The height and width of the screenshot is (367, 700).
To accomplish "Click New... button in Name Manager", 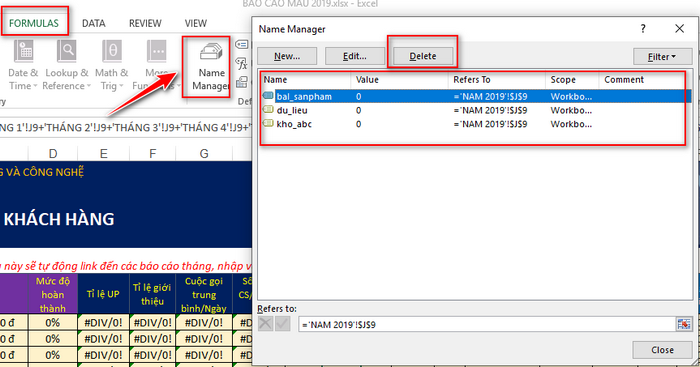I will click(287, 56).
